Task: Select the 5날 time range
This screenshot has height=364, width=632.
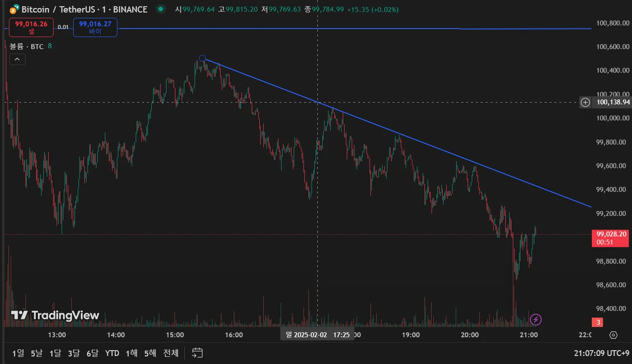Action: pos(37,353)
